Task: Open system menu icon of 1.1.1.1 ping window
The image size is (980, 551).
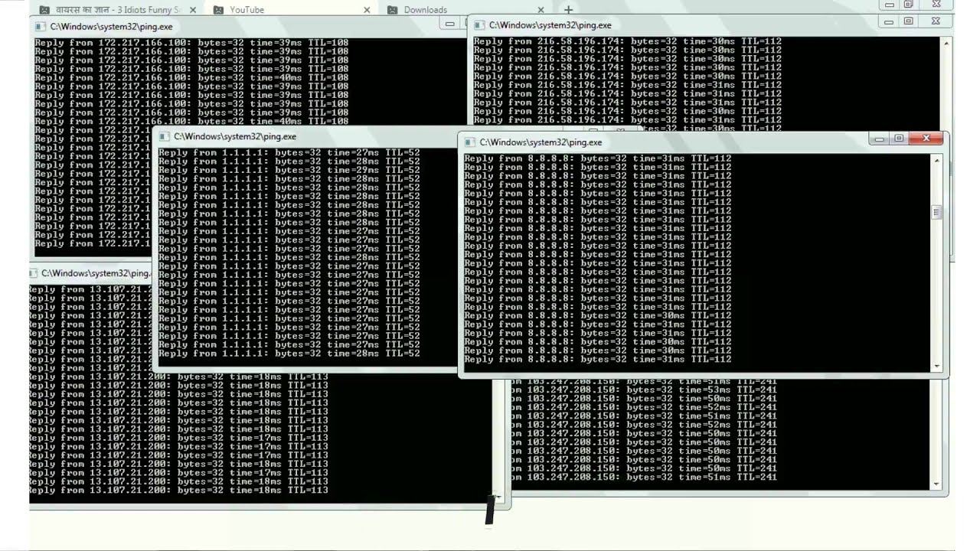Action: [163, 136]
